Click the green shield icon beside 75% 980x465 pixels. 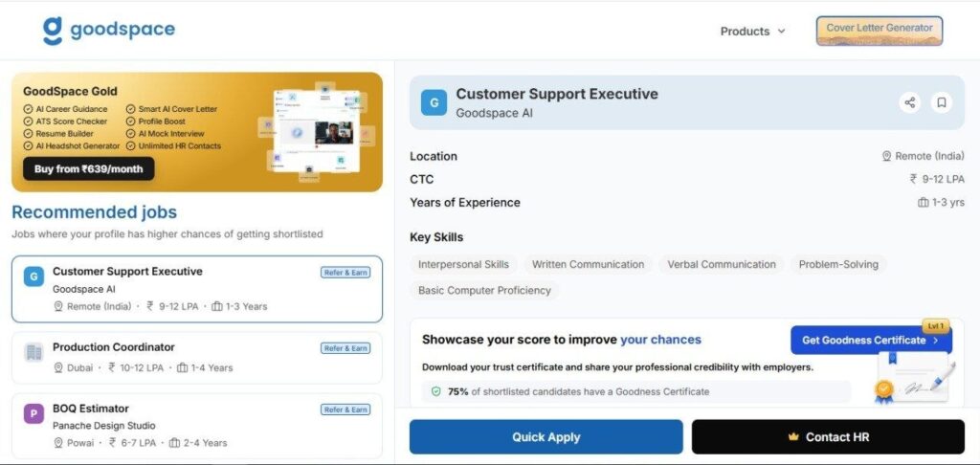pos(435,392)
